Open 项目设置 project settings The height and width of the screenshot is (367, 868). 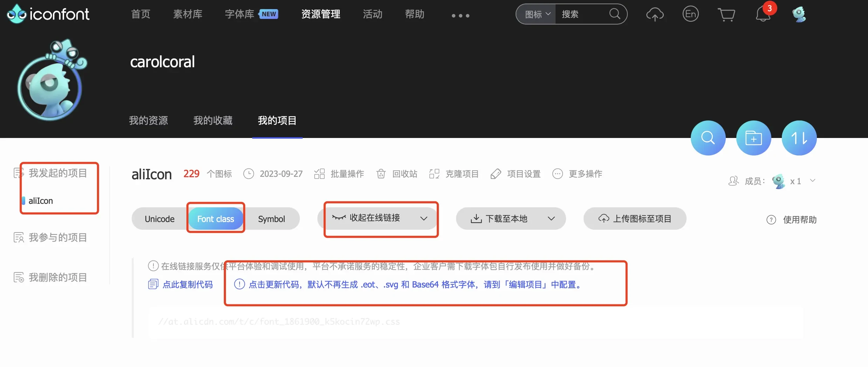(516, 174)
